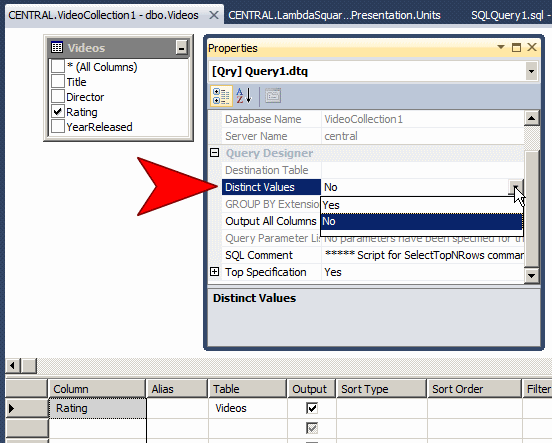Choose Yes in Distinct Values list
The image size is (552, 443).
tap(421, 205)
